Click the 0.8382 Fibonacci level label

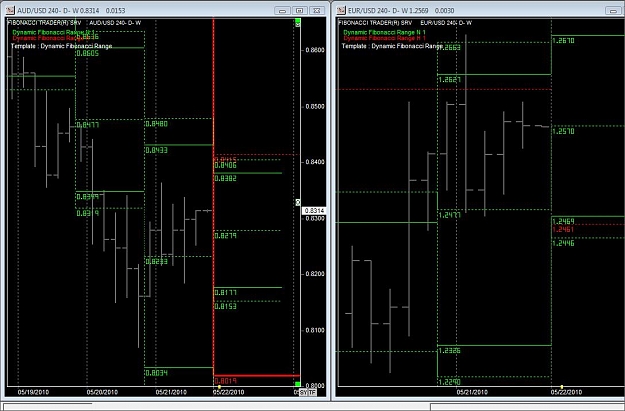click(x=226, y=179)
